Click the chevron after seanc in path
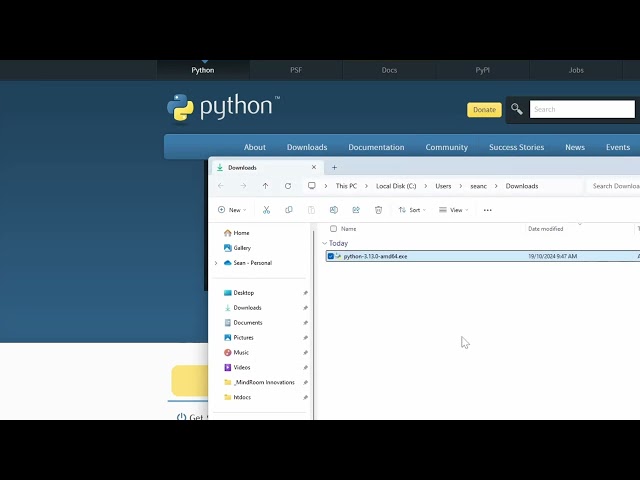The image size is (640, 480). pos(496,186)
